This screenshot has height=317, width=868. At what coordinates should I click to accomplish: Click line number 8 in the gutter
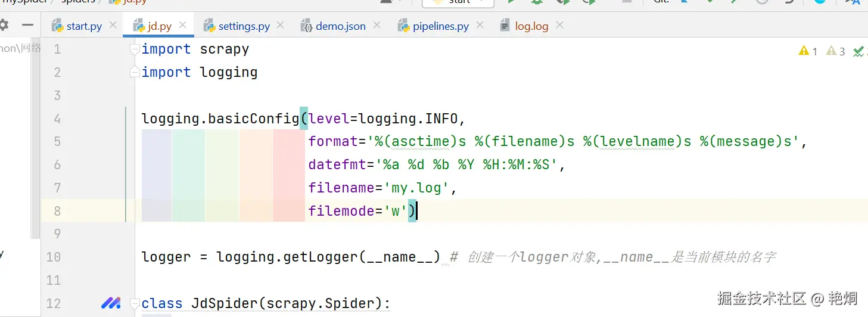(x=57, y=211)
